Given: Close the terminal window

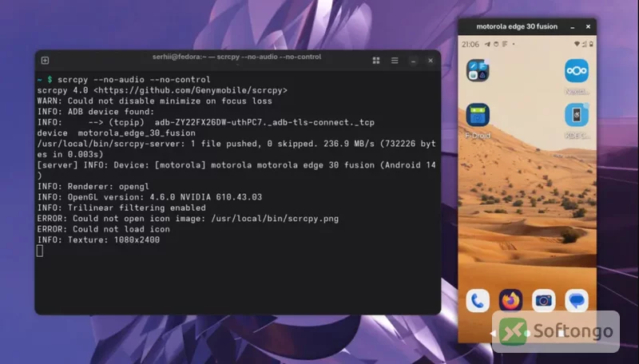Looking at the screenshot, I should 431,60.
